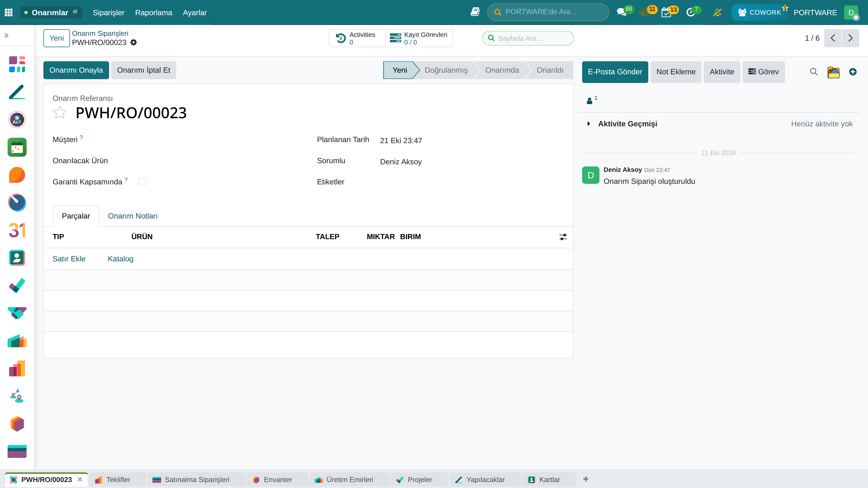Viewport: 868px width, 488px height.
Task: Go to next record arrow
Action: click(850, 38)
